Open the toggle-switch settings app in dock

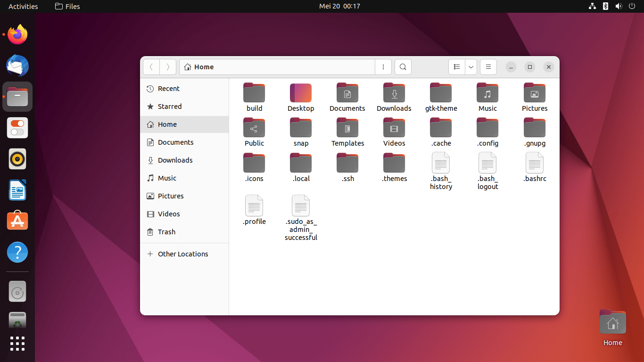pos(17,128)
